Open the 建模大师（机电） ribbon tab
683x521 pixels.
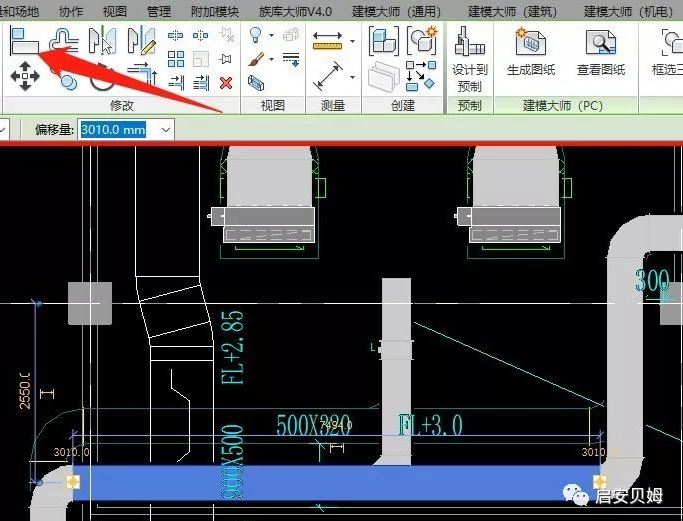click(628, 11)
